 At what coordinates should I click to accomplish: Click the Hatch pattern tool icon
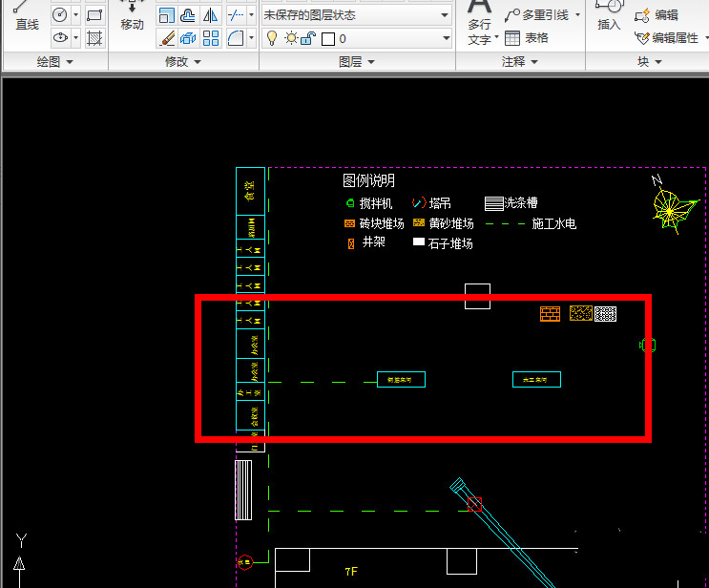(x=95, y=38)
